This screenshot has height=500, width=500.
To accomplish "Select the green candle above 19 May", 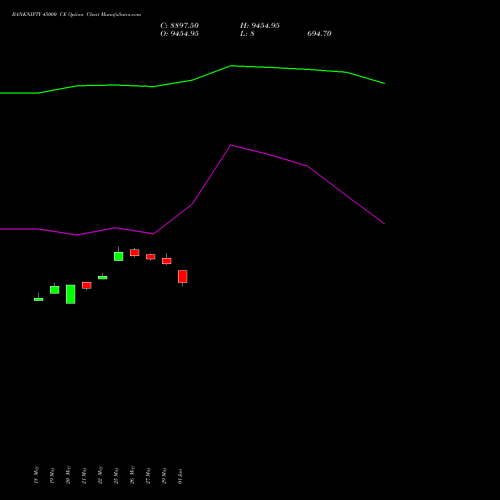I will [55, 290].
